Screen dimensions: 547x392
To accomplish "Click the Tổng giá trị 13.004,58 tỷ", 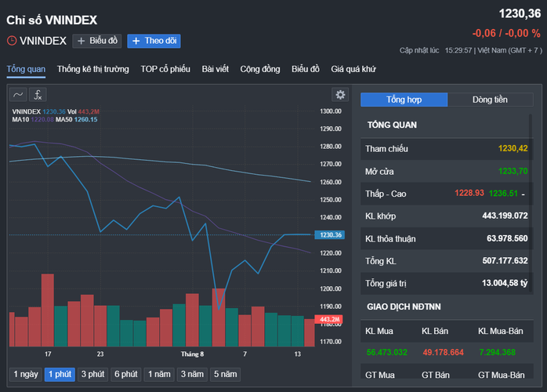I will coord(505,283).
